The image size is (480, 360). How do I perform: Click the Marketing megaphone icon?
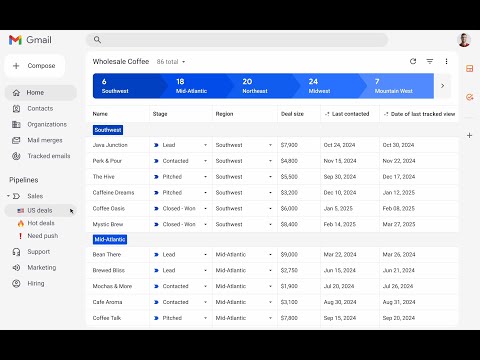click(x=16, y=268)
